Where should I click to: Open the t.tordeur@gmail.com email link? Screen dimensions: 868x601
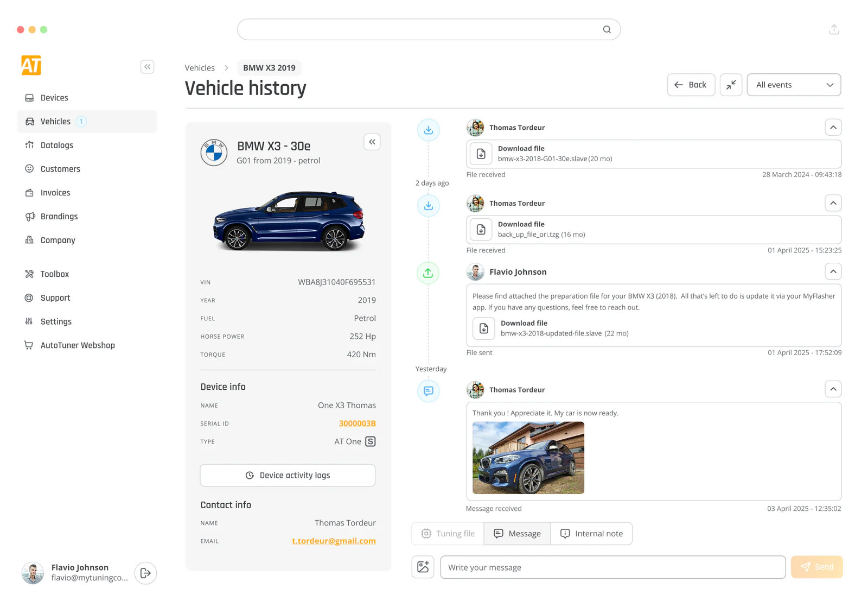334,541
